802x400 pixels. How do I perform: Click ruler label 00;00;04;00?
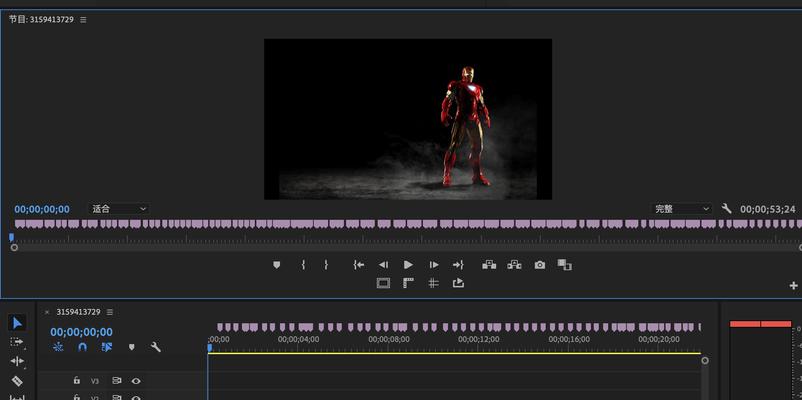pos(299,339)
